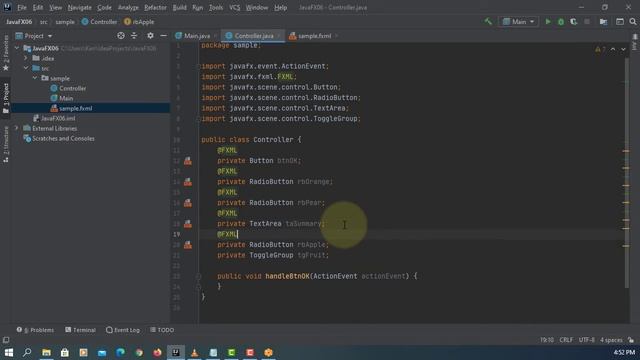Click the locate-file crosshair icon in Project panel
This screenshot has width=640, height=360.
coord(121,36)
